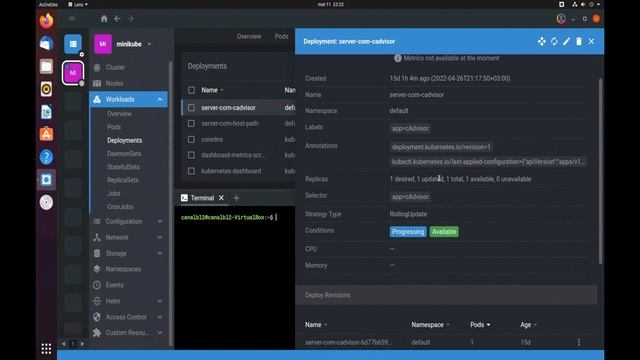Open Firefox from the Ubuntu dock
This screenshot has height=360, width=640.
point(46,20)
